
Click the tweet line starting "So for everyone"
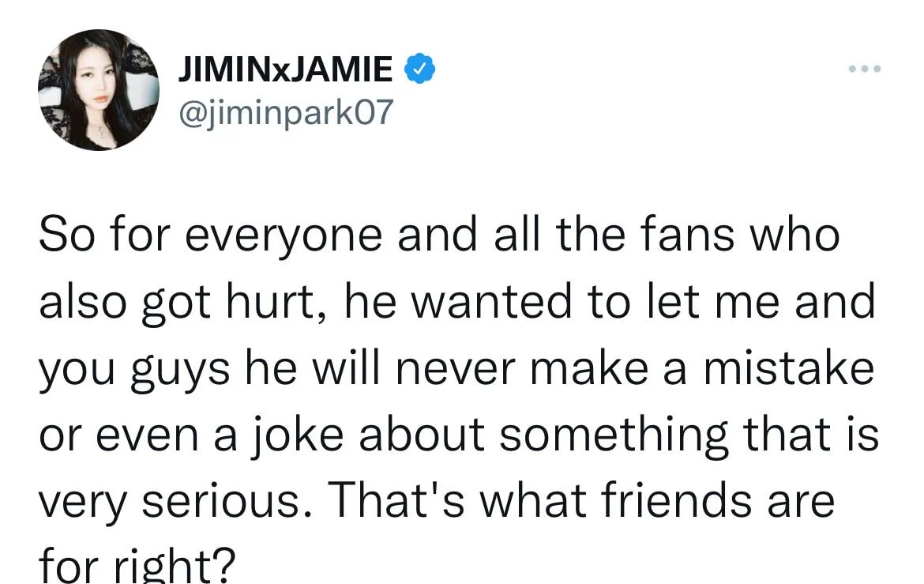(439, 235)
